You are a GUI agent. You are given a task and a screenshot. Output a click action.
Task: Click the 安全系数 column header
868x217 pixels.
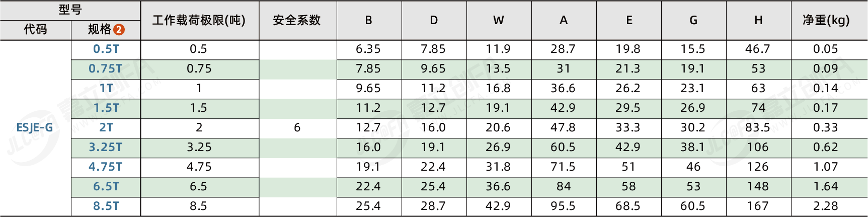tap(297, 20)
